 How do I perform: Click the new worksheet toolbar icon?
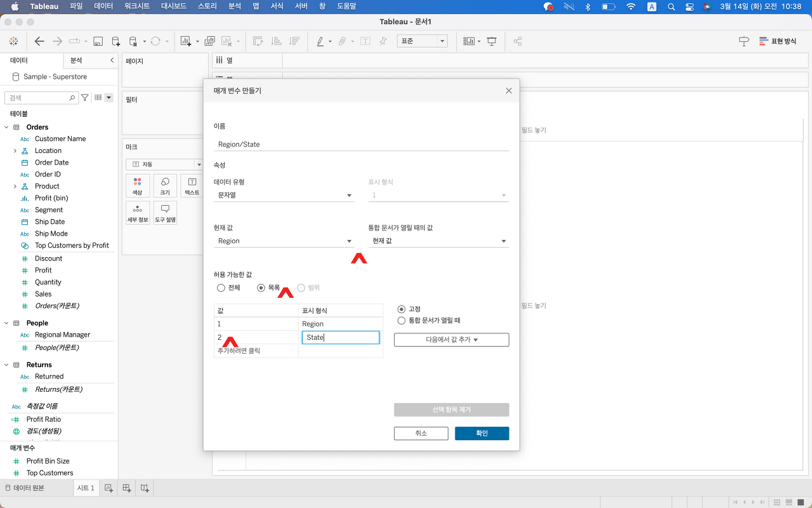[186, 41]
